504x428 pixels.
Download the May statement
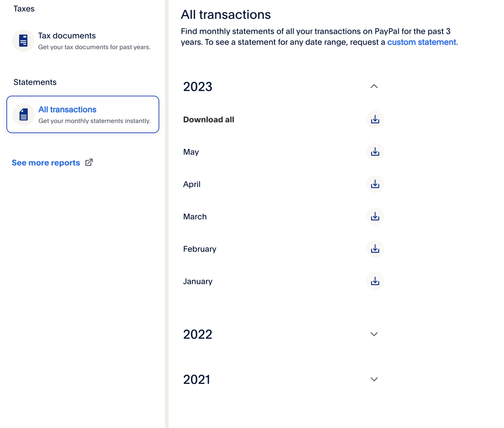[375, 152]
